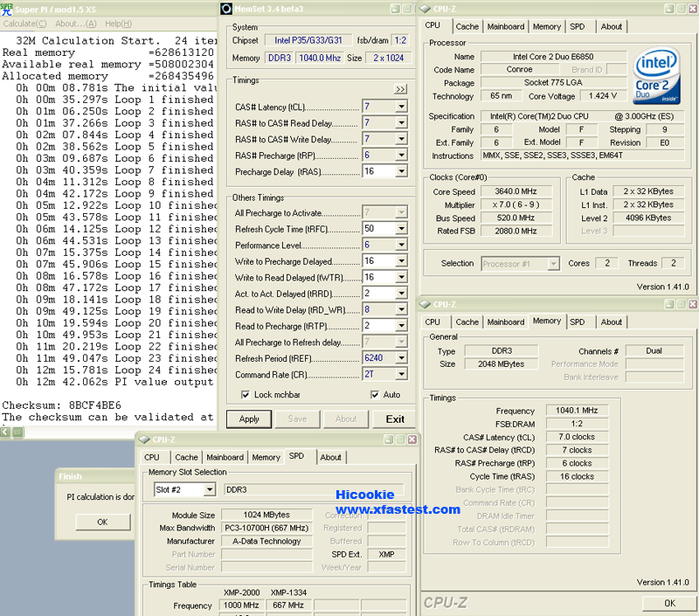Open the Memory Slot Selection dropdown
Viewport: 699px width, 616px height.
tap(210, 490)
